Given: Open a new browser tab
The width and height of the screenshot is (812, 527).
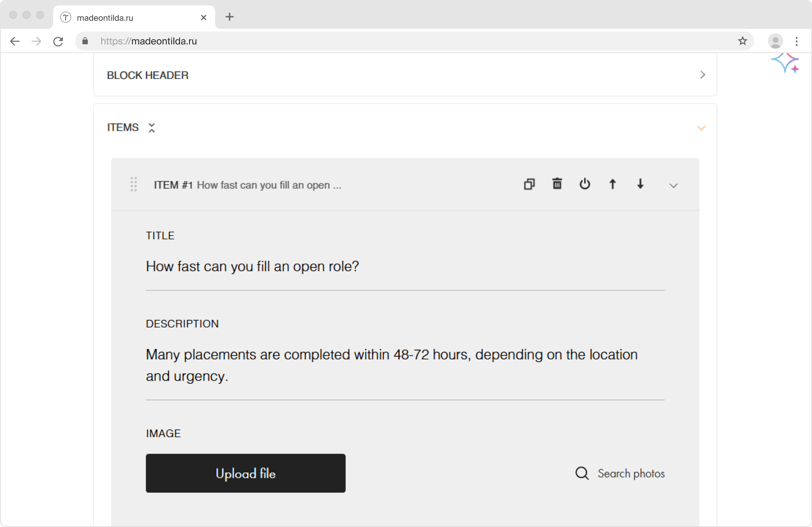Looking at the screenshot, I should (x=230, y=17).
